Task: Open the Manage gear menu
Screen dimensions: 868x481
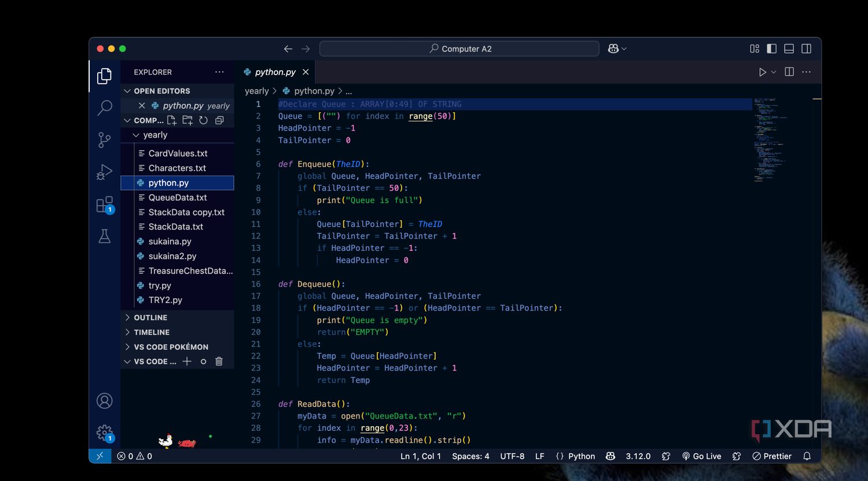Action: tap(105, 432)
